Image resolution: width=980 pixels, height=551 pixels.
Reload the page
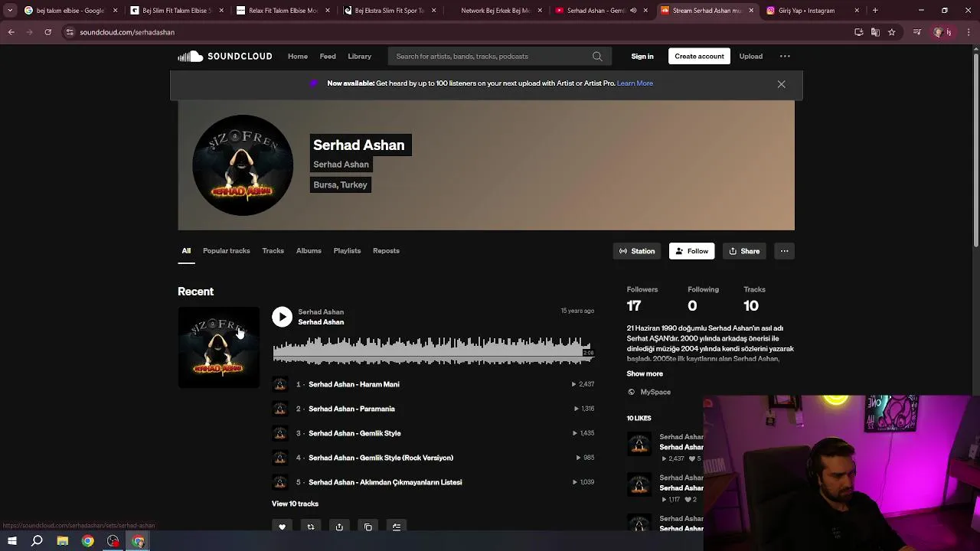coord(47,32)
